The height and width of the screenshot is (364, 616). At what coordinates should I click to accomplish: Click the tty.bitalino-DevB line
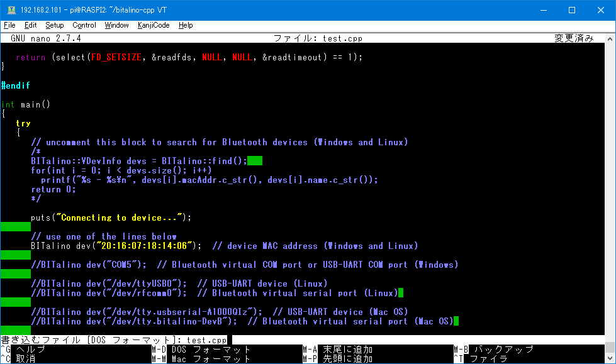point(242,321)
